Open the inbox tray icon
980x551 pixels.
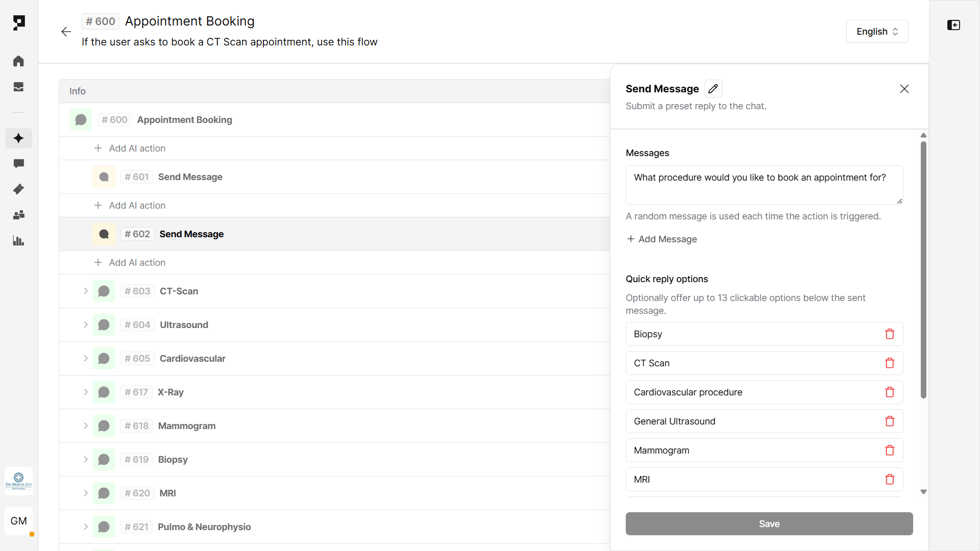tap(19, 87)
